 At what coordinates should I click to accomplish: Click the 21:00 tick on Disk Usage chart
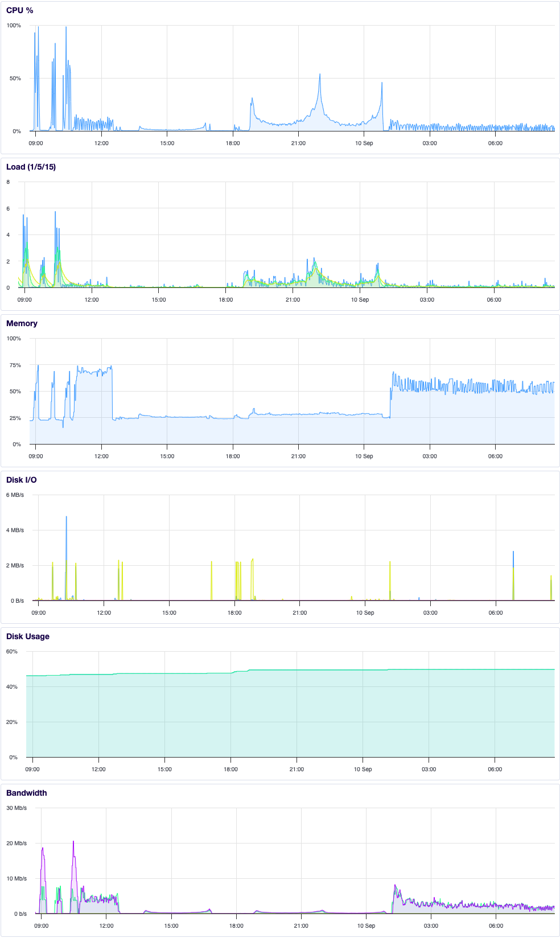click(297, 770)
